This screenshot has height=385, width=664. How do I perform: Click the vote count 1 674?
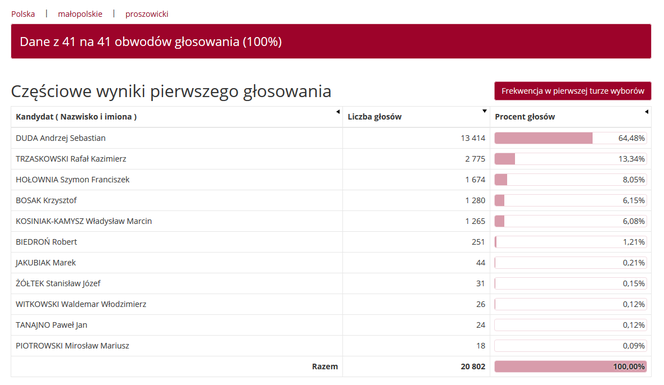(475, 180)
